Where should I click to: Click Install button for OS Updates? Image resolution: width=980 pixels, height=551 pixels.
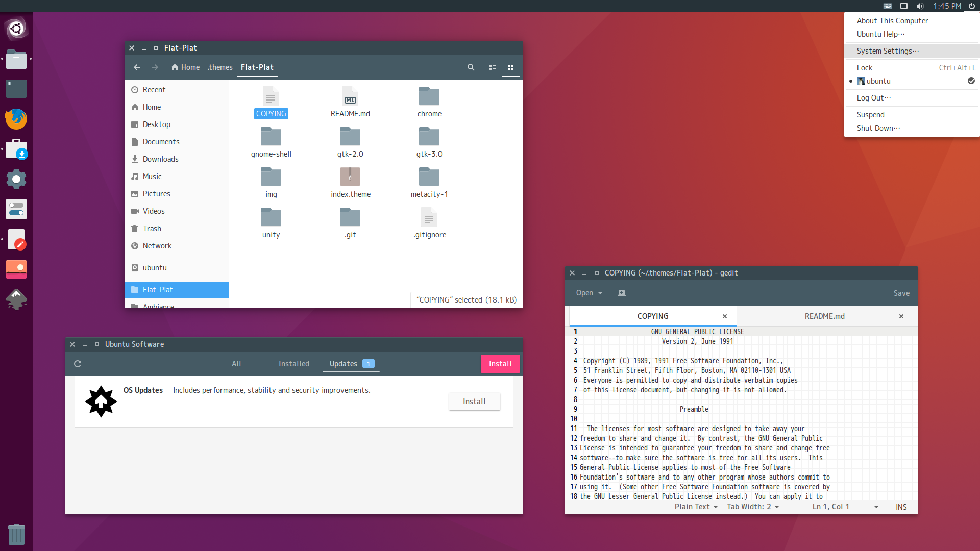tap(474, 401)
